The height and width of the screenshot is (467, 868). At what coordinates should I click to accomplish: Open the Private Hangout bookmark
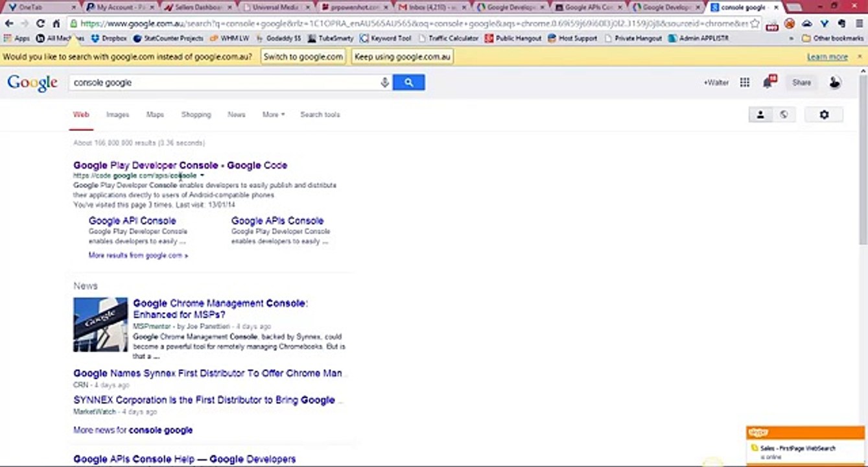point(633,38)
